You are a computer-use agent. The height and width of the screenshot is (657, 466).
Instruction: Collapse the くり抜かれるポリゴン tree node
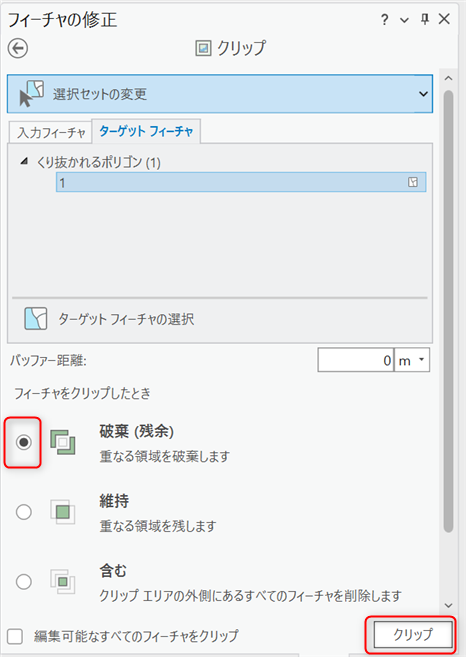coord(24,161)
